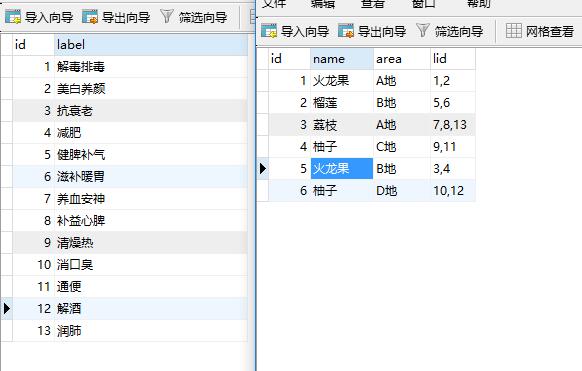
Task: Click the lid cell 10,12
Action: [x=453, y=191]
